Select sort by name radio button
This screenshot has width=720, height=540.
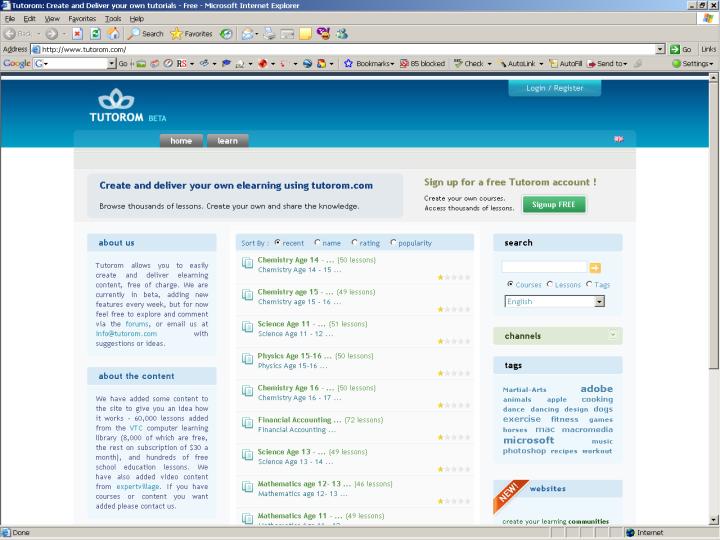(x=317, y=242)
